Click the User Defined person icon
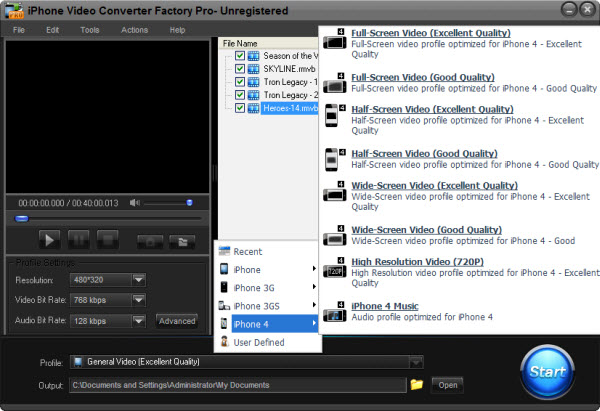 pos(224,341)
